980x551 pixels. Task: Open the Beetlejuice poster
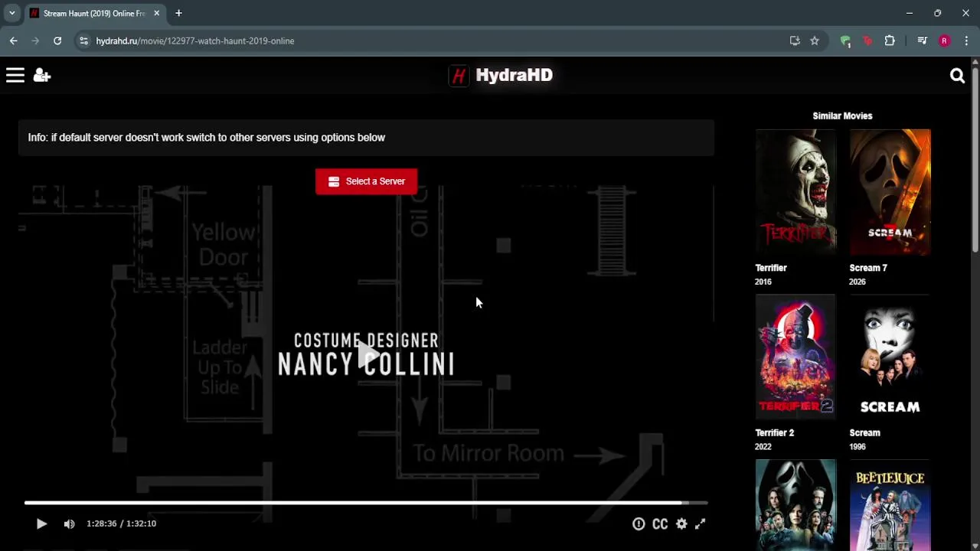pyautogui.click(x=890, y=505)
